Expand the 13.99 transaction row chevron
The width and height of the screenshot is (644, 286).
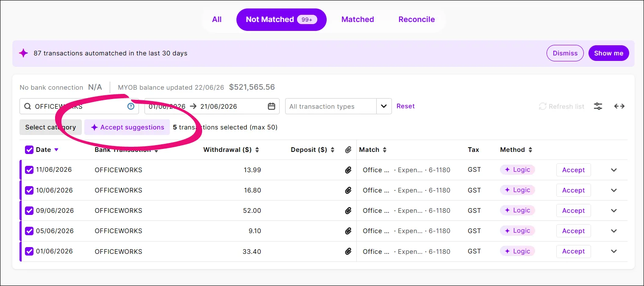tap(614, 170)
